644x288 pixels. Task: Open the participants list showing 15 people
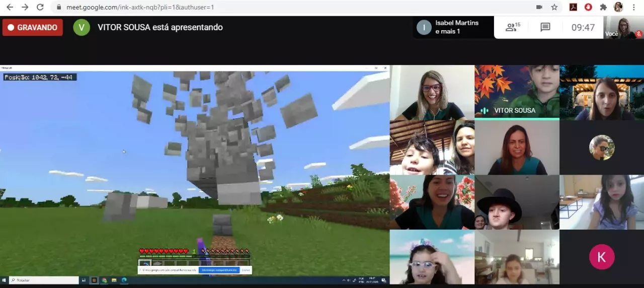(513, 27)
